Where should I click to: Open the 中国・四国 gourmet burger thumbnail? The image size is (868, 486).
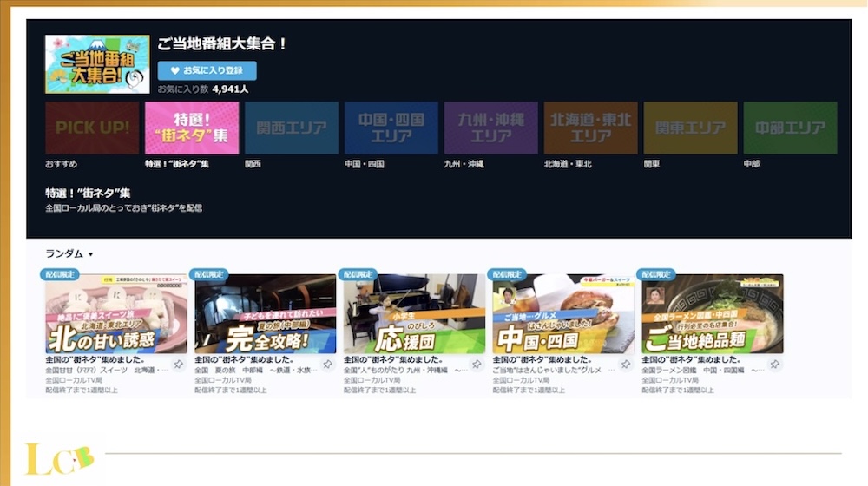coord(563,314)
